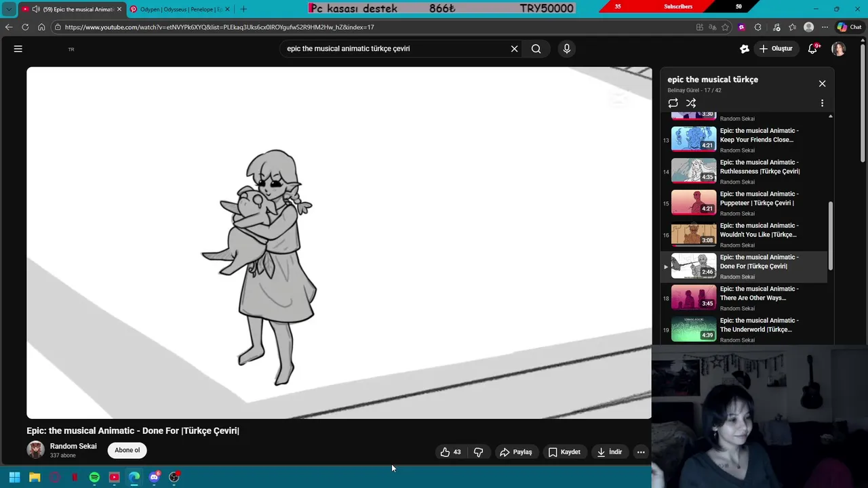
Task: Close the Odypen Pinterest tab
Action: 227,9
